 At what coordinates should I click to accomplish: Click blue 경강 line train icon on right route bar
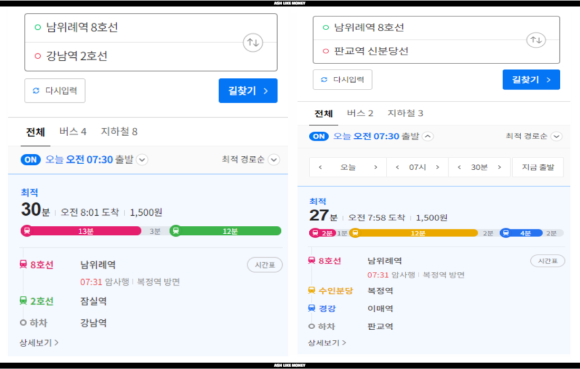(x=505, y=233)
